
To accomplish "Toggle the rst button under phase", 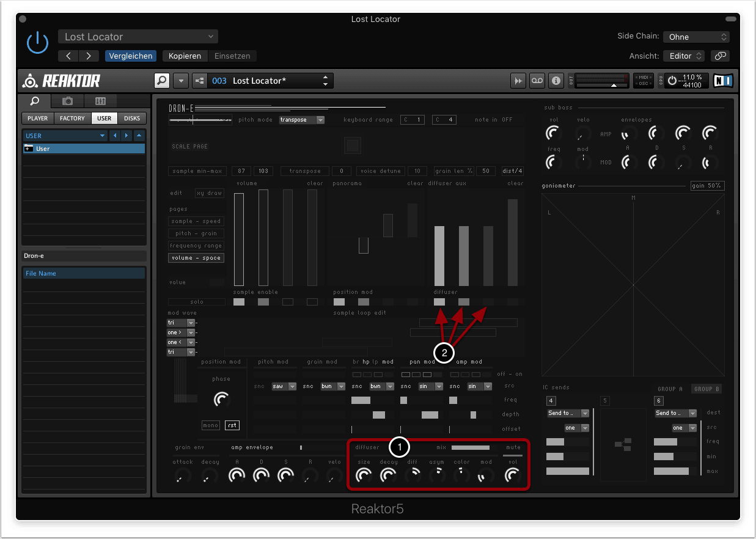I will tap(232, 425).
